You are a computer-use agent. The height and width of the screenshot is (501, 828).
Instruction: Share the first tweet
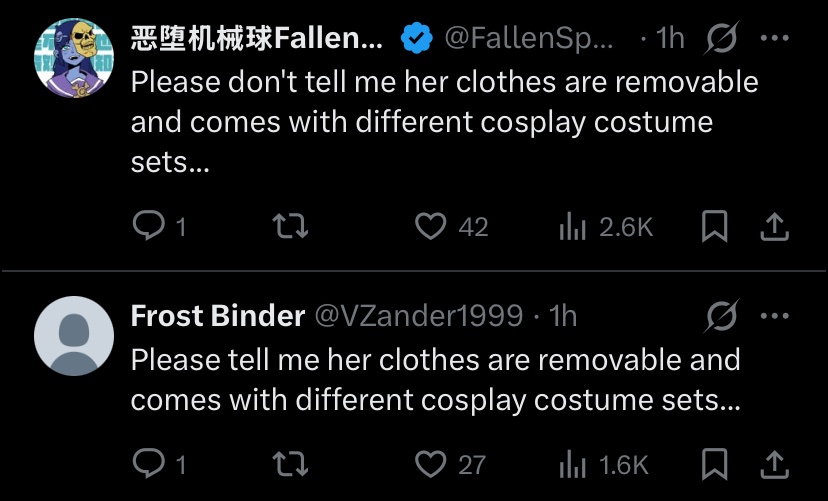tap(774, 227)
